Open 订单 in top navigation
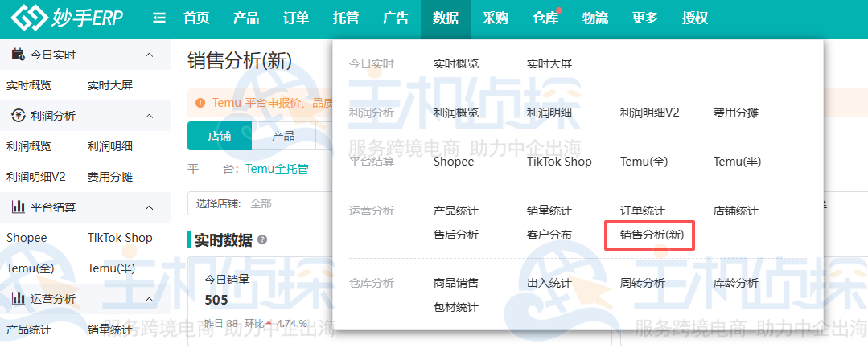 (x=296, y=18)
